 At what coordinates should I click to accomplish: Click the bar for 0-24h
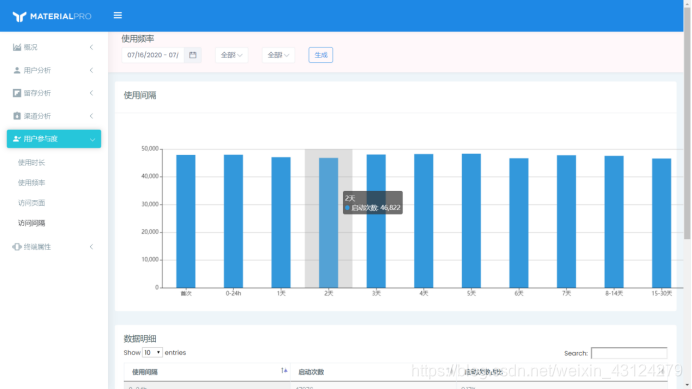tap(233, 221)
